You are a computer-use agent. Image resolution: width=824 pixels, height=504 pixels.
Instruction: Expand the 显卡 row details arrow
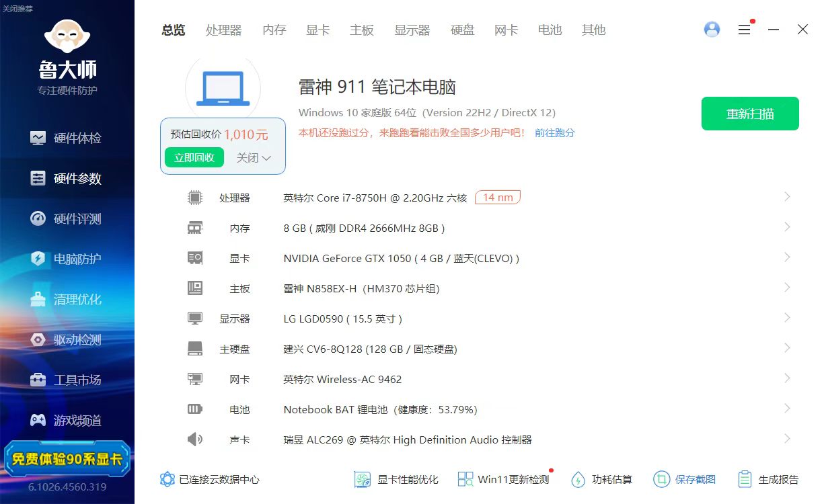(787, 257)
